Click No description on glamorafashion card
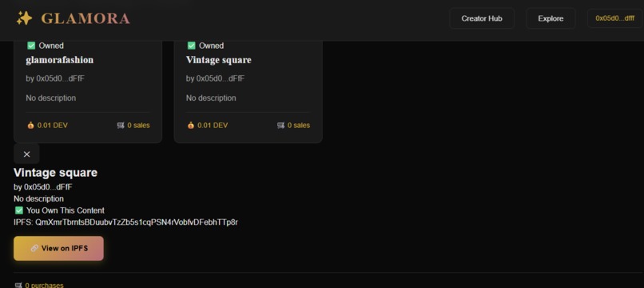644x288 pixels. tap(51, 98)
